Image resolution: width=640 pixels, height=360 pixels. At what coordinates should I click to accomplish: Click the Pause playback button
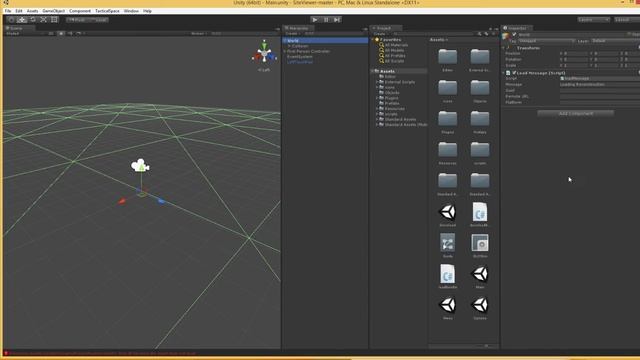[326, 20]
